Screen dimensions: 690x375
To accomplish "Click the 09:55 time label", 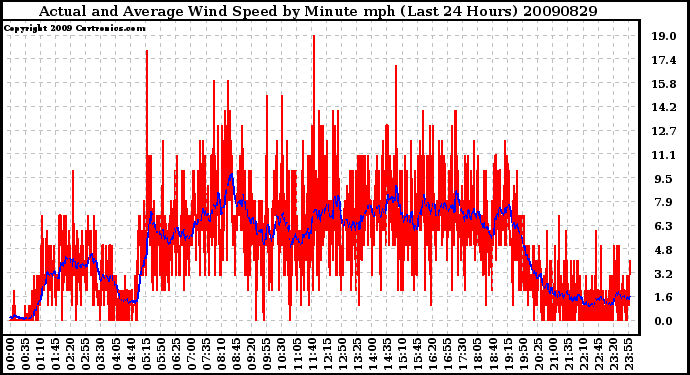I will point(267,355).
